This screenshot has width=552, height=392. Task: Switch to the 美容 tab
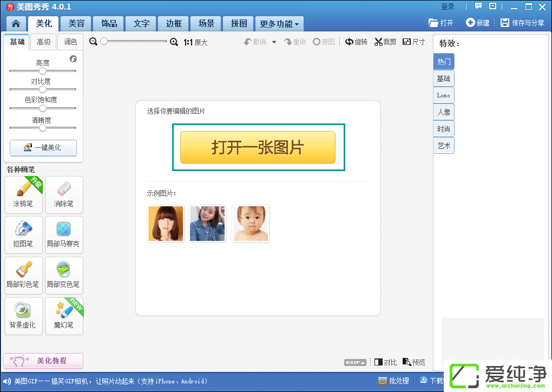76,24
